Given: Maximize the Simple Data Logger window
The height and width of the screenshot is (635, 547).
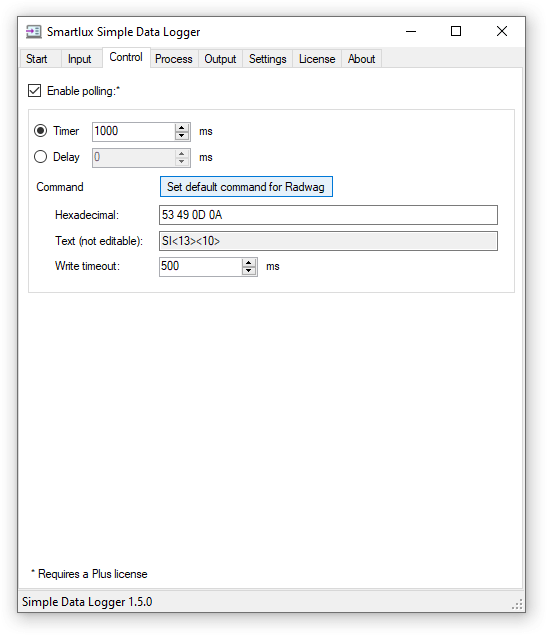Looking at the screenshot, I should (456, 32).
